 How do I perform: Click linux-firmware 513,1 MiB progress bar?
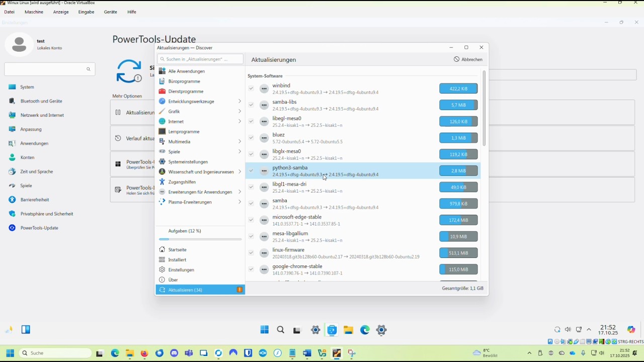coord(458,253)
